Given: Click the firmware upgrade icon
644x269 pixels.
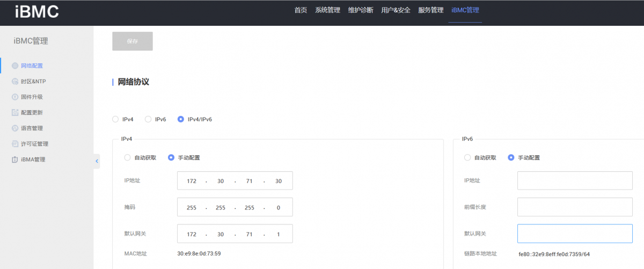Looking at the screenshot, I should click(x=15, y=97).
